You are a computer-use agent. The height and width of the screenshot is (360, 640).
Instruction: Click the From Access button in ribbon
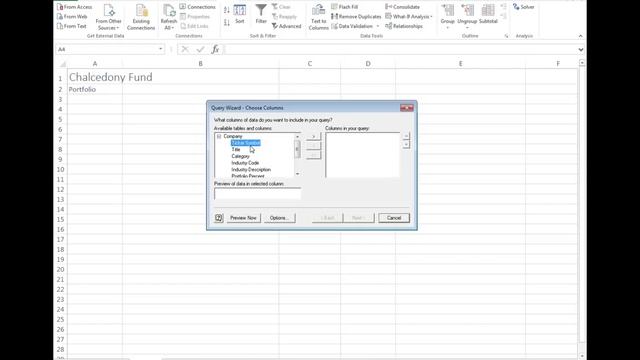pos(74,7)
